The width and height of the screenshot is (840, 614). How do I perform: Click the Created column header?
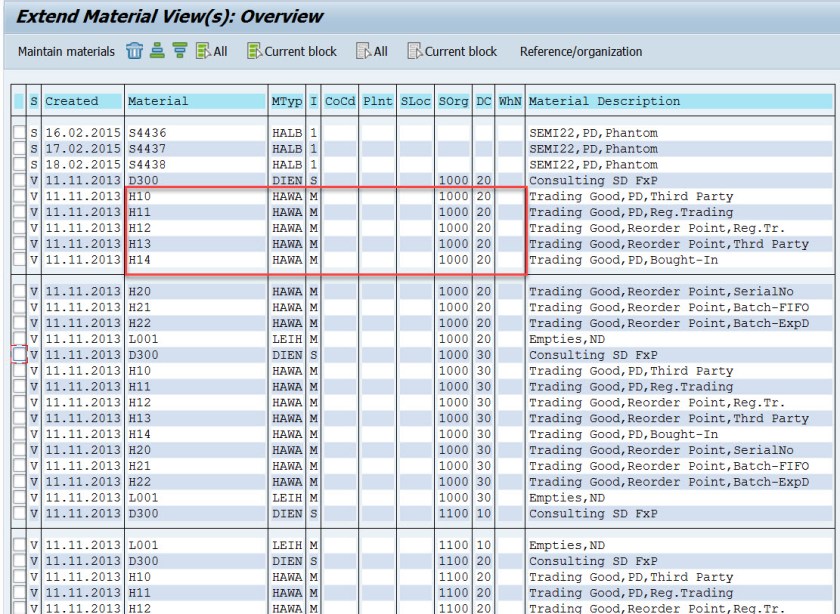click(72, 101)
